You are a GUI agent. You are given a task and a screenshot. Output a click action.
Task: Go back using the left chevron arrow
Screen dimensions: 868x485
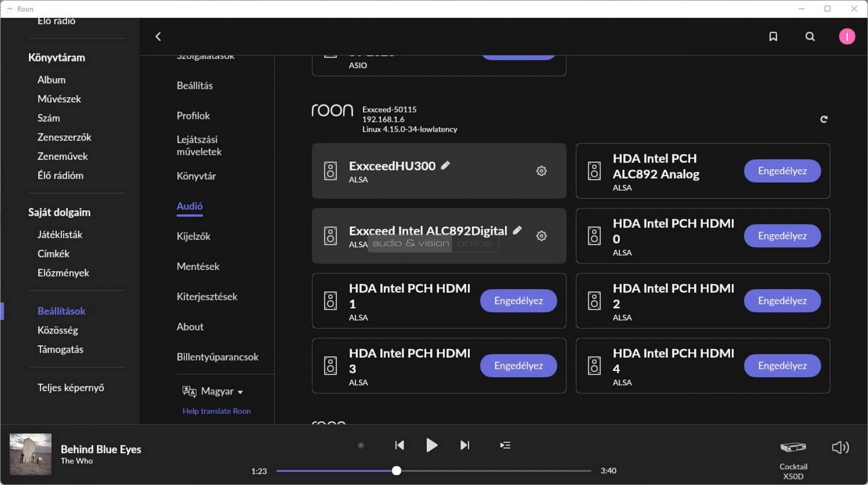pos(158,36)
